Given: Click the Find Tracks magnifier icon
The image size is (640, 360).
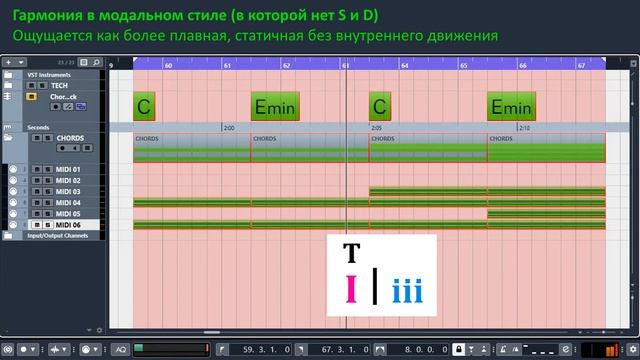Looking at the screenshot, I should point(96,62).
